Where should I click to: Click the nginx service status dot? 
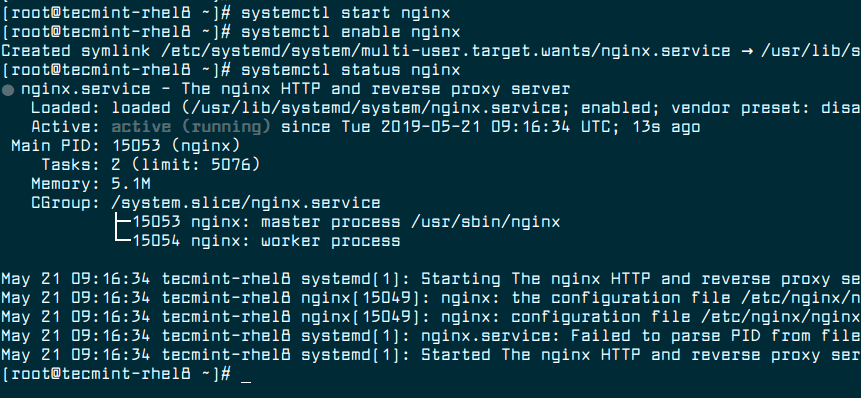(8, 90)
